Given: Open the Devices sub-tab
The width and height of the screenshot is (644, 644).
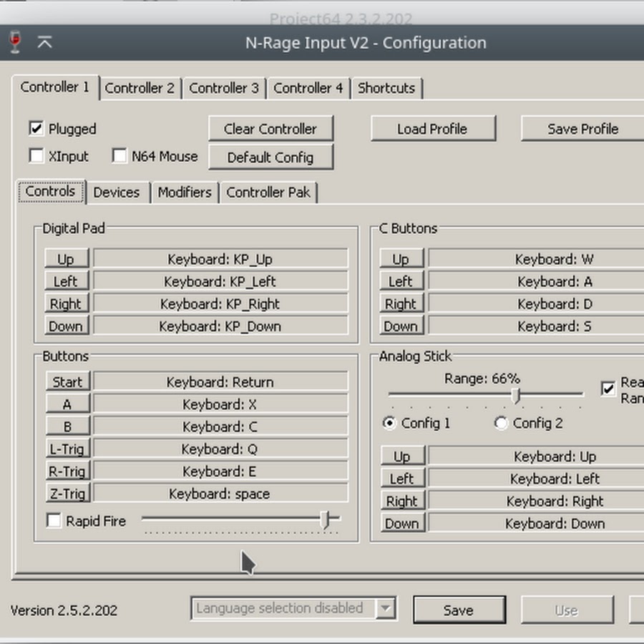Looking at the screenshot, I should coord(117,192).
